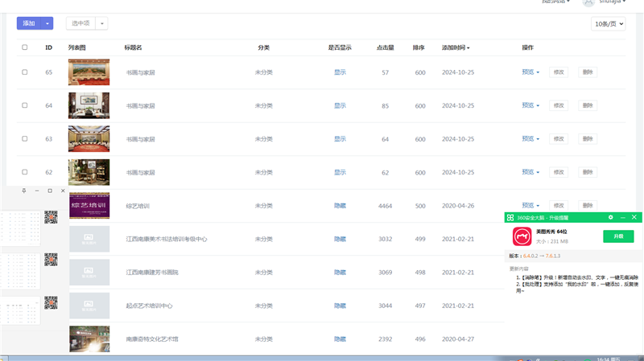Click placeholder image icon for 江西南康建芳书画院
This screenshot has height=361, width=644.
pos(89,273)
